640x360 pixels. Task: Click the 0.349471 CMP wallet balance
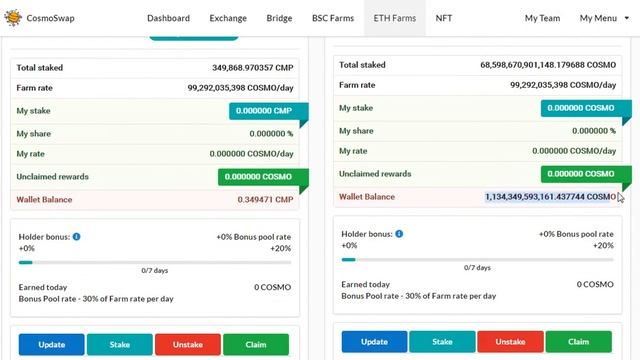point(265,200)
